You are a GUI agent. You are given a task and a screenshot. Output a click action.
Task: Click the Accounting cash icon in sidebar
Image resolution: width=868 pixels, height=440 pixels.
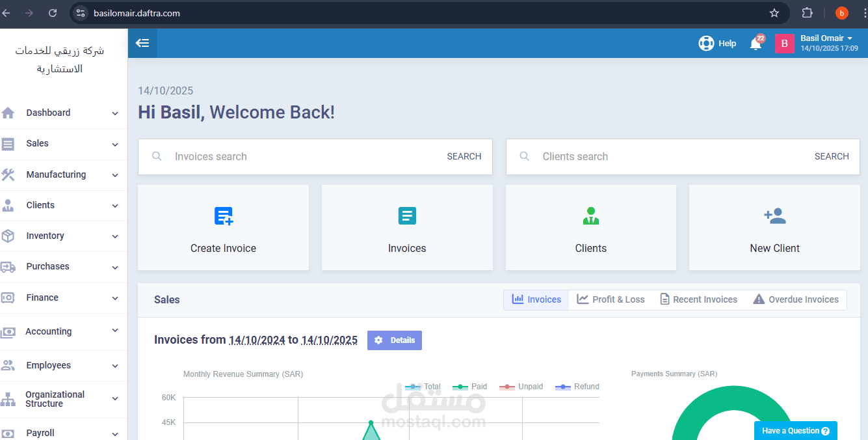(x=8, y=332)
